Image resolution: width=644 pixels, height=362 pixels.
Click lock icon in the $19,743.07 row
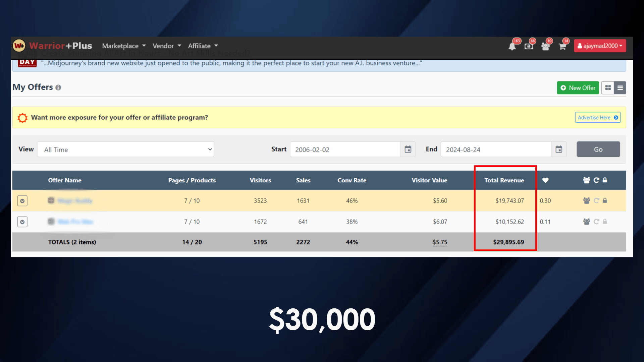(x=605, y=200)
